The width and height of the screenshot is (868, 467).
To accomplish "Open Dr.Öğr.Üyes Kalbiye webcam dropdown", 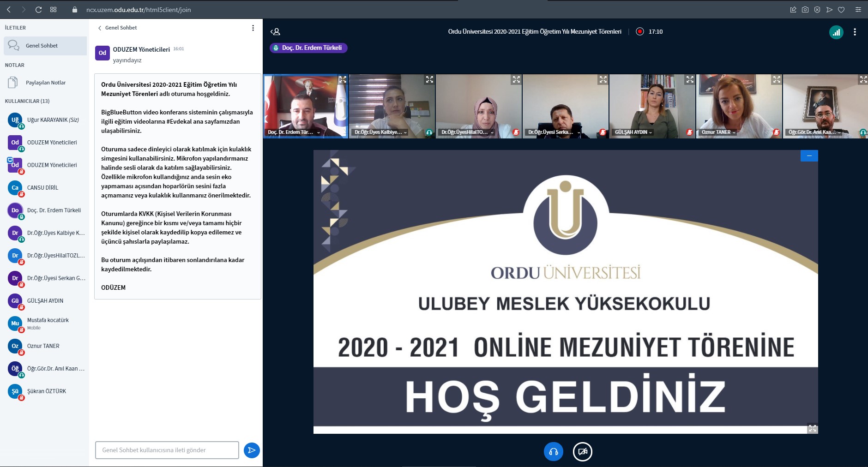I will coord(381,132).
